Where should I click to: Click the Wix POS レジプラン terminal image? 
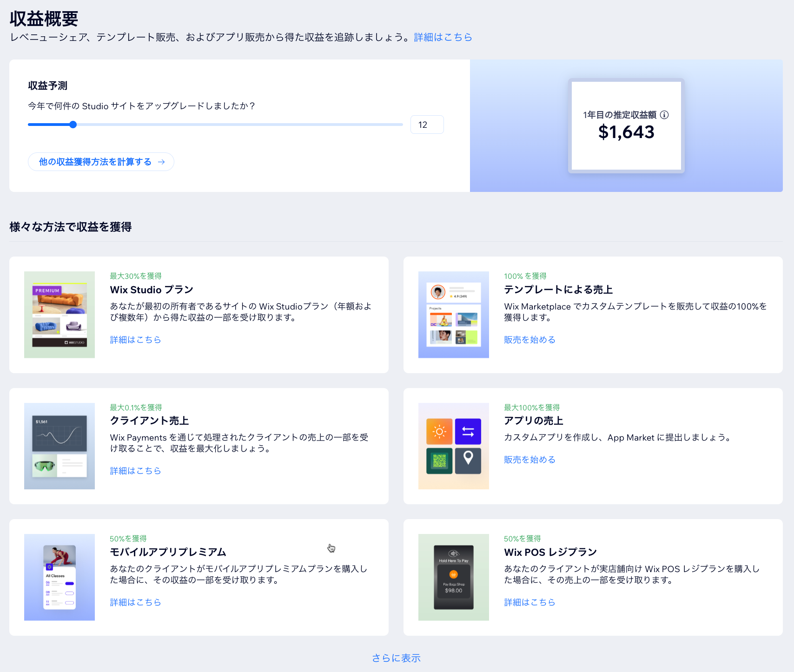tap(453, 577)
